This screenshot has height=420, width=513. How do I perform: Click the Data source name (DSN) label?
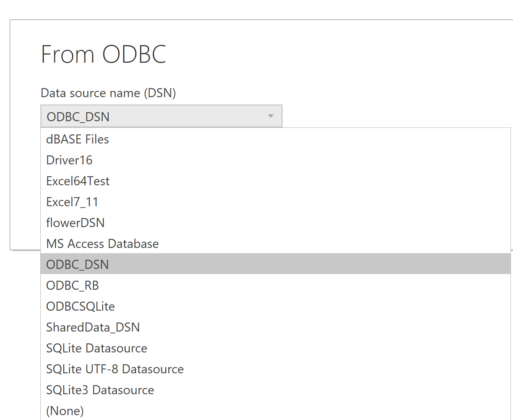[x=108, y=93]
